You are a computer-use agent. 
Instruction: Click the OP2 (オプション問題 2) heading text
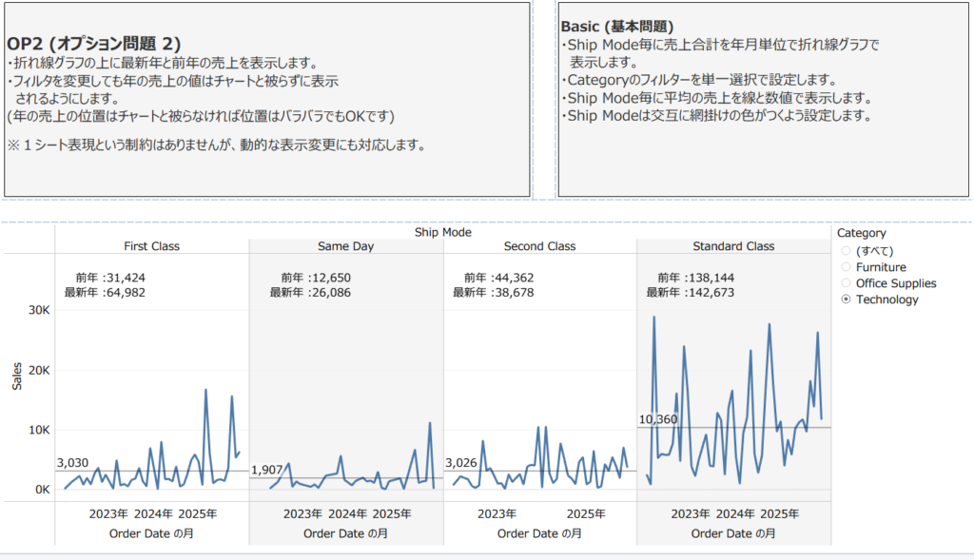click(x=93, y=44)
